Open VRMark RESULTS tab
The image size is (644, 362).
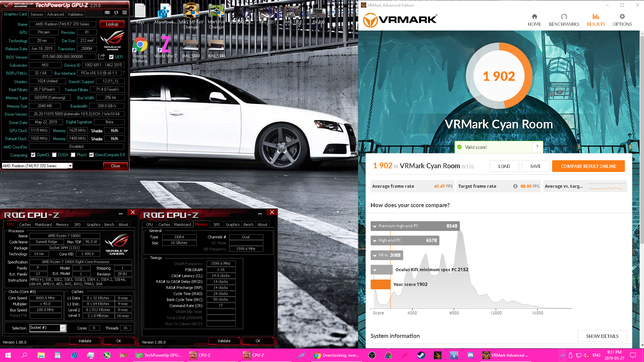596,20
